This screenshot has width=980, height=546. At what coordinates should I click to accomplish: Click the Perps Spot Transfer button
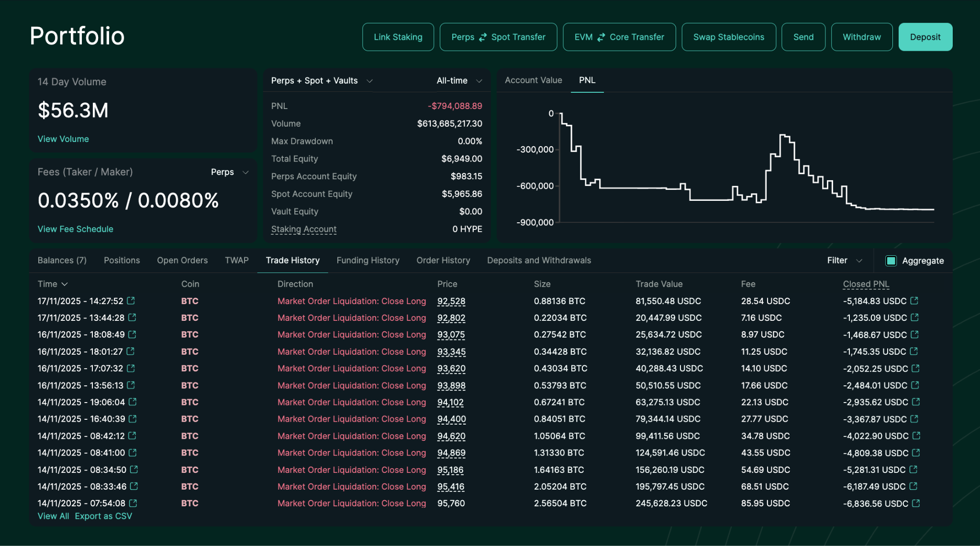coord(498,37)
